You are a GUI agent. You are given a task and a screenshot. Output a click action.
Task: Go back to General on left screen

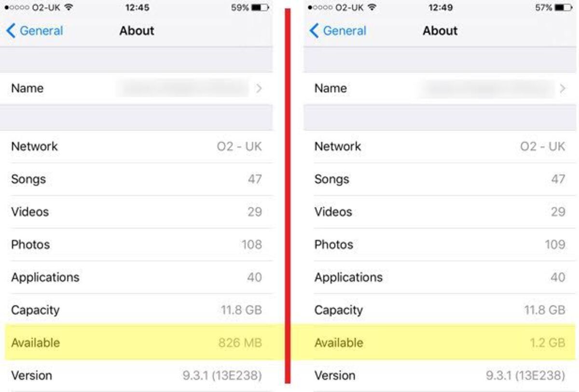pyautogui.click(x=35, y=31)
